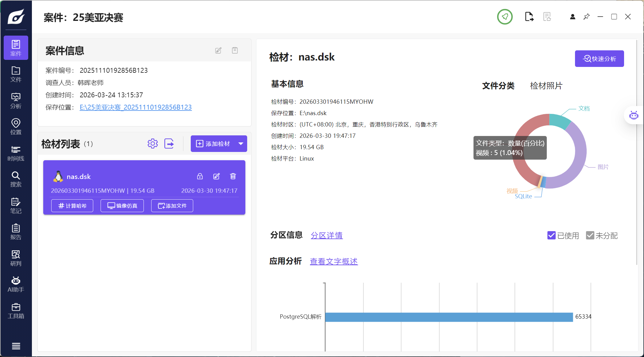Open the 研判 analysis judgment sidebar icon
Viewport: 644px width, 357px height.
[x=16, y=258]
